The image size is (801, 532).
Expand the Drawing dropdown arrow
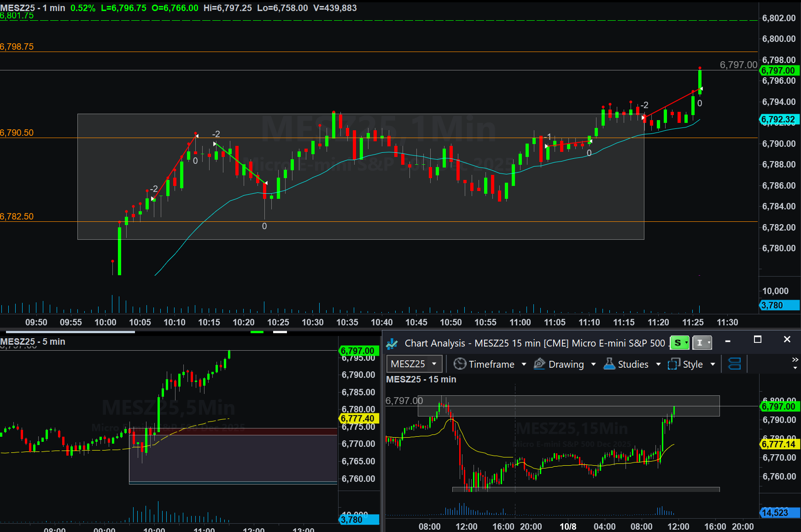pyautogui.click(x=593, y=364)
